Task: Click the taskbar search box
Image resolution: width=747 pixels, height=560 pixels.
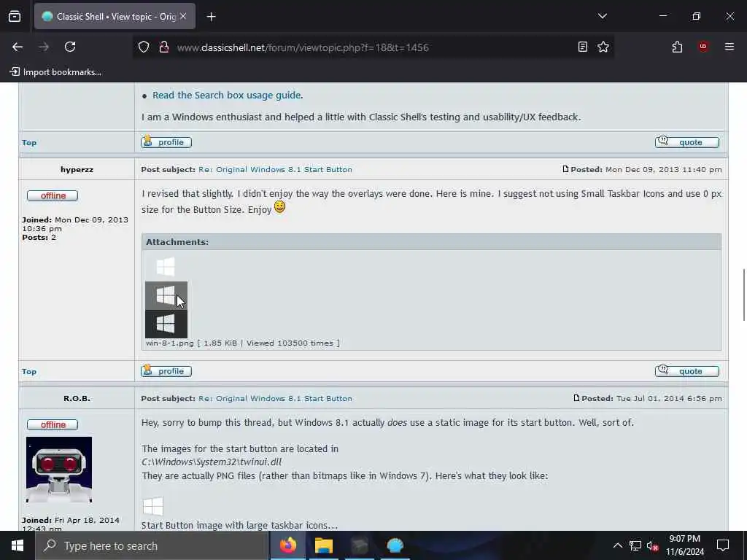Action: click(x=152, y=545)
